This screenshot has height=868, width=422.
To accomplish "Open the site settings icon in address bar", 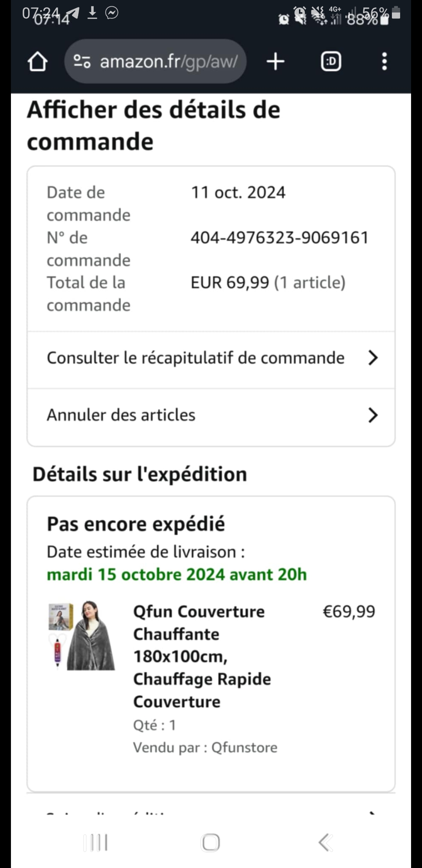I will tap(82, 61).
